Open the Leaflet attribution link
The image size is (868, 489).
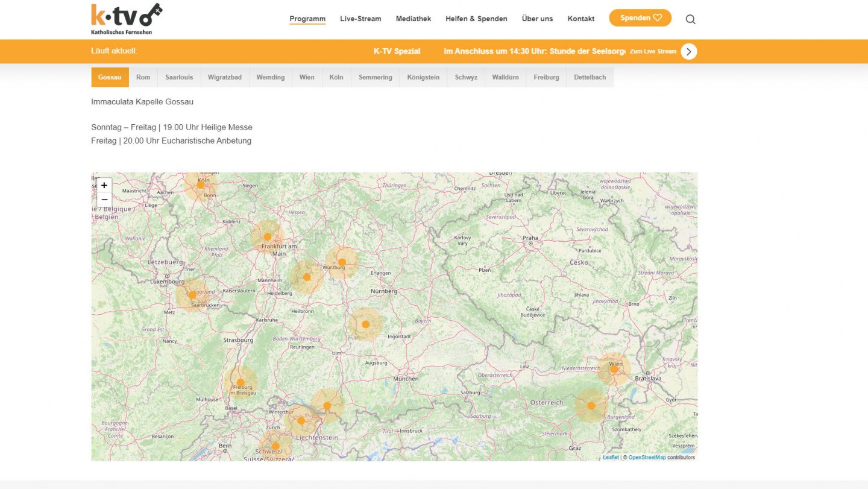point(611,457)
